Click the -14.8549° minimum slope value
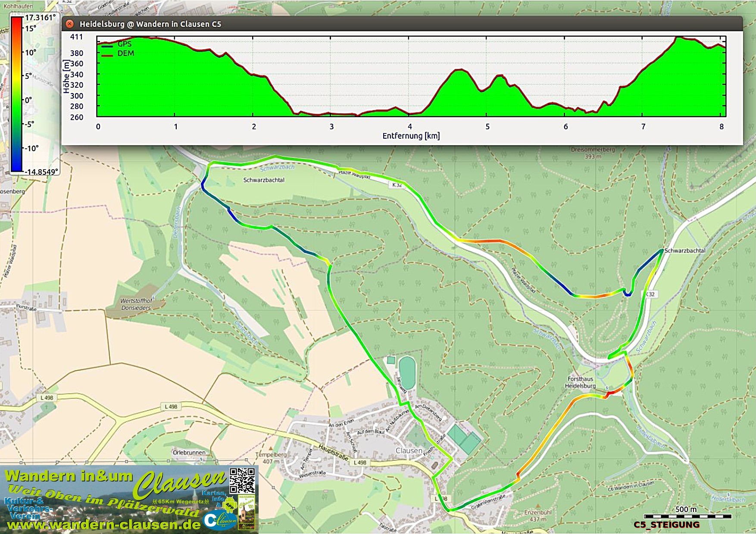This screenshot has width=756, height=534. coord(41,172)
